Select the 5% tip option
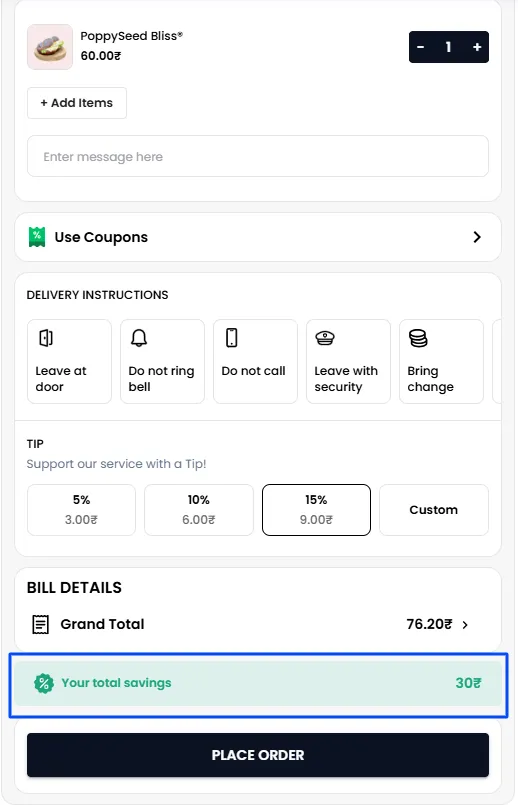 [81, 510]
